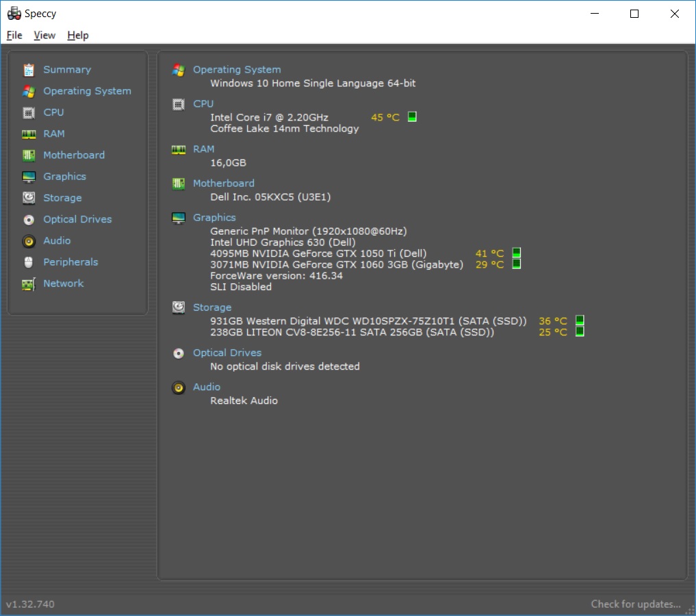Image resolution: width=696 pixels, height=616 pixels.
Task: Click the green indicator beside GTX 1050 Ti temperature
Action: point(516,253)
